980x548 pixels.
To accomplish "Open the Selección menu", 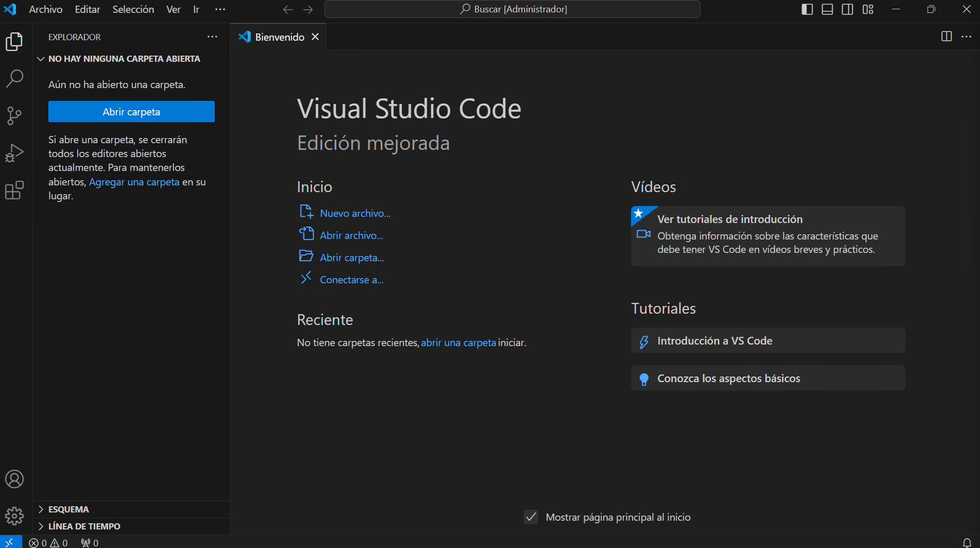I will [133, 9].
